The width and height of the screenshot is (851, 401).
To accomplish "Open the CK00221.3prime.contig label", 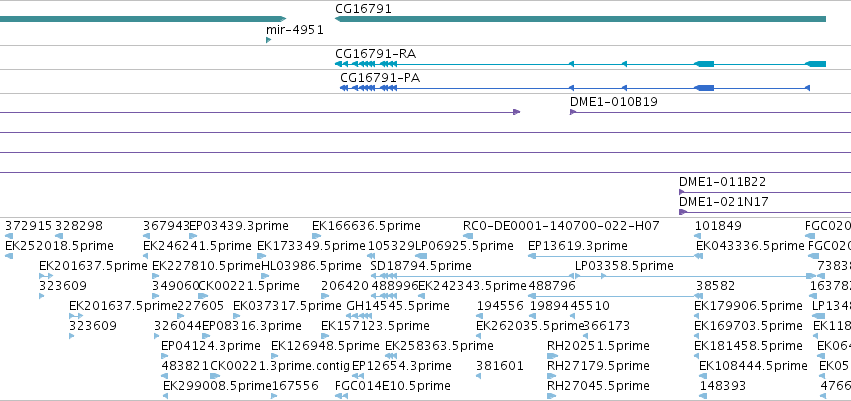I will click(x=280, y=366).
